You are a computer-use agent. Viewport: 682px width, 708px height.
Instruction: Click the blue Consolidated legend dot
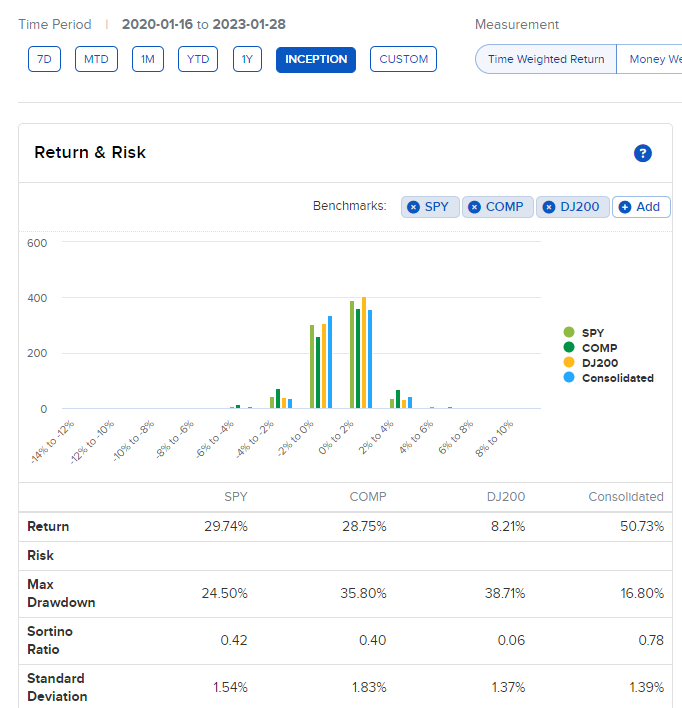pyautogui.click(x=569, y=377)
